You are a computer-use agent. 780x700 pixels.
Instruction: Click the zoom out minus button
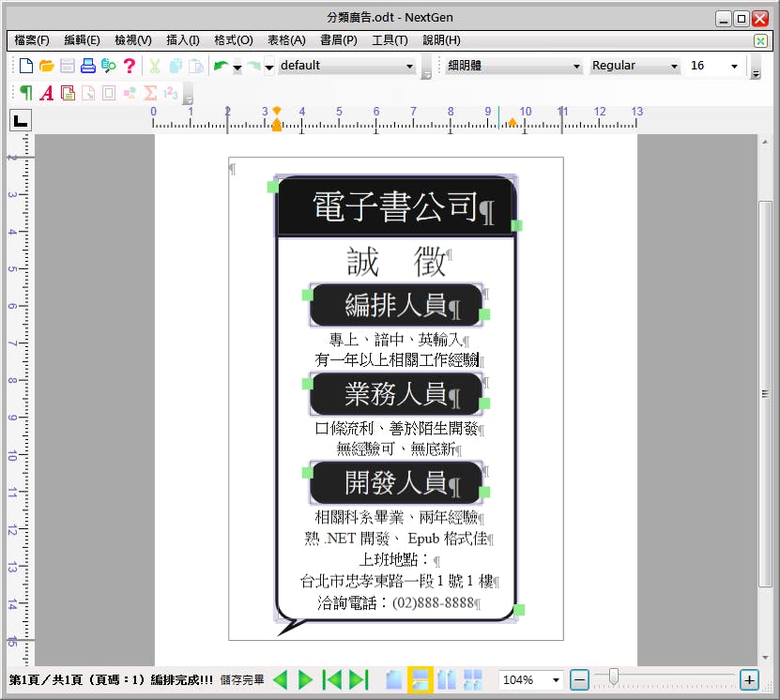pos(580,679)
